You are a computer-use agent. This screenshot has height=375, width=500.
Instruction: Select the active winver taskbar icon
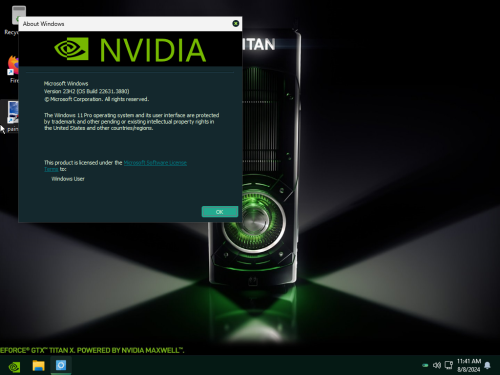tap(61, 366)
